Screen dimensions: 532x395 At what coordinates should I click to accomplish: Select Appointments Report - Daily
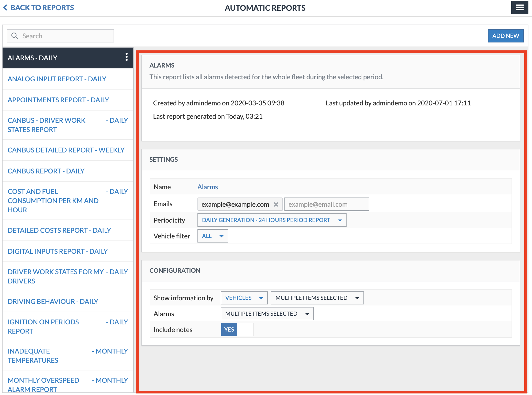pos(68,100)
